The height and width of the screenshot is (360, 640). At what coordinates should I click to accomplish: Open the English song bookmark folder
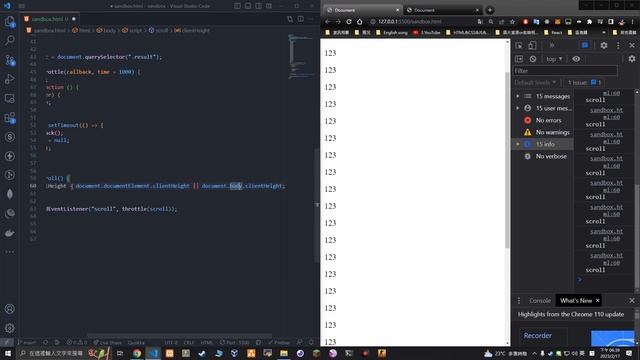pos(391,32)
